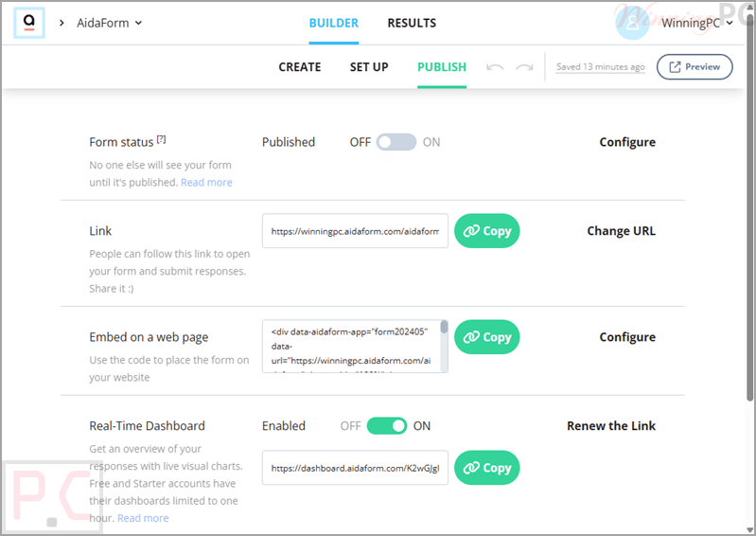The image size is (756, 536).
Task: Copy the embed web page code
Action: 487,337
